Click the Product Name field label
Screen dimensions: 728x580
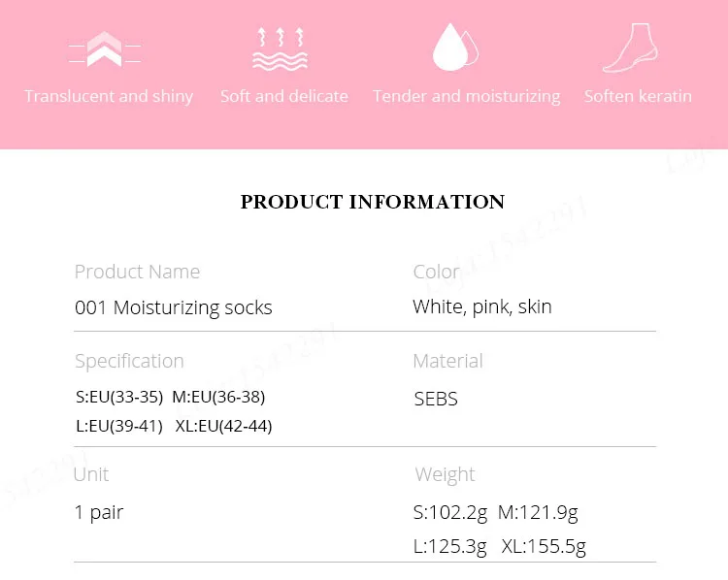(x=137, y=272)
